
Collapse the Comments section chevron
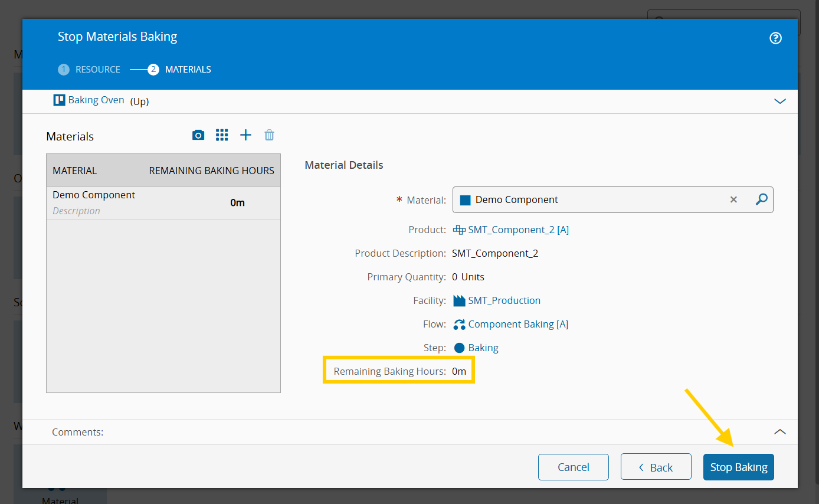click(x=779, y=432)
